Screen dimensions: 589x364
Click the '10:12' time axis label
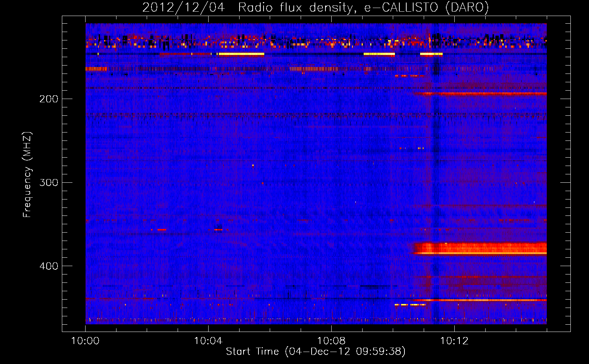[x=454, y=341]
